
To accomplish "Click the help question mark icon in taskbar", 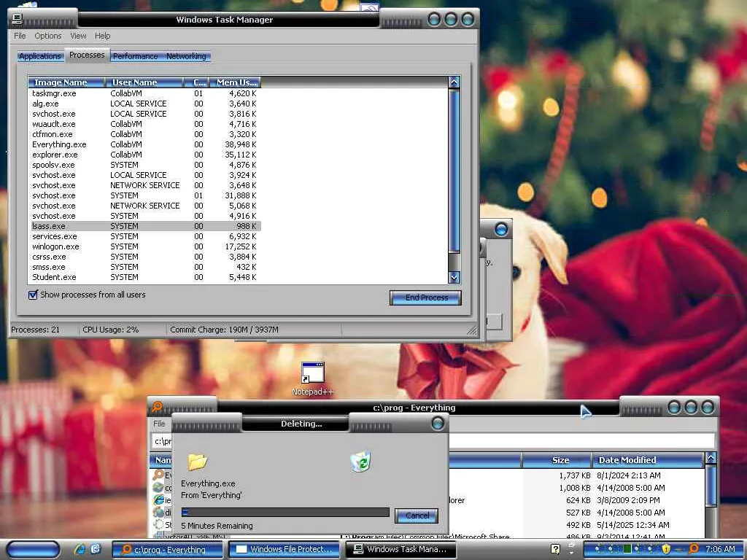I will [555, 549].
